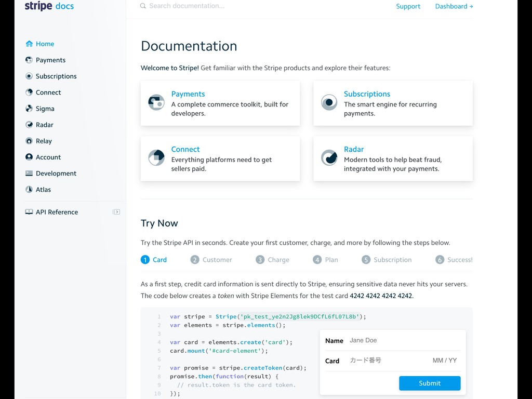Click the Subscriptions card icon
This screenshot has height=399, width=532.
329,102
